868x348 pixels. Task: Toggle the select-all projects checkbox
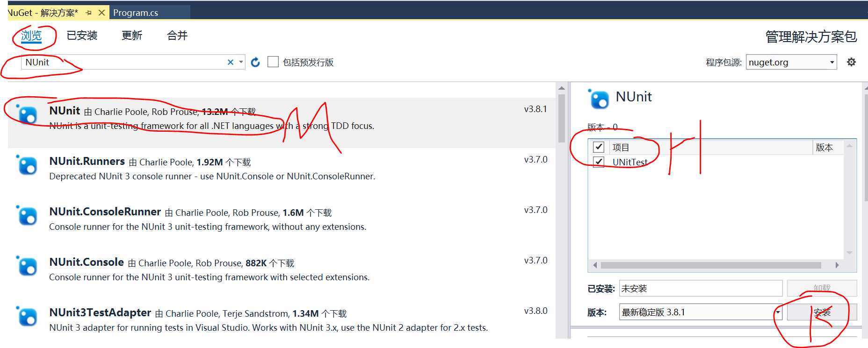[x=599, y=147]
